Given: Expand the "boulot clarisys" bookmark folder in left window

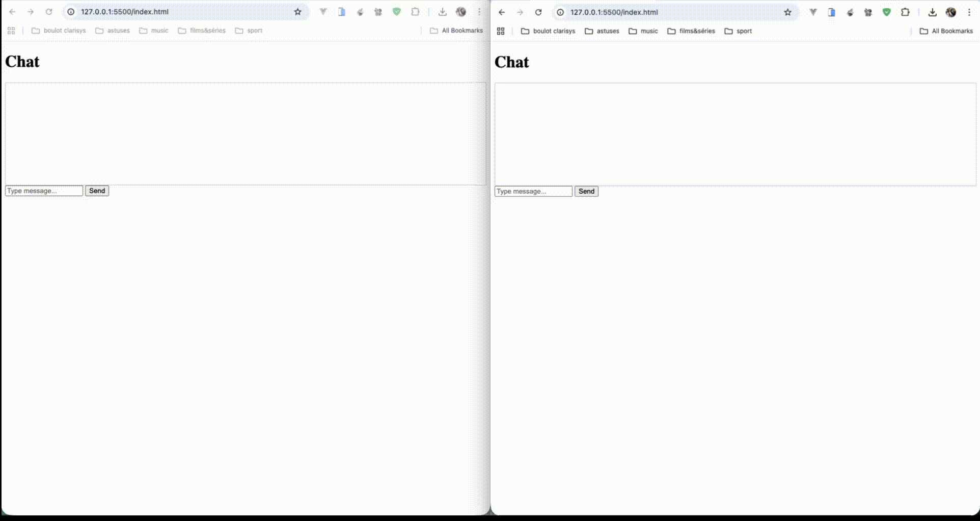Looking at the screenshot, I should pyautogui.click(x=59, y=31).
